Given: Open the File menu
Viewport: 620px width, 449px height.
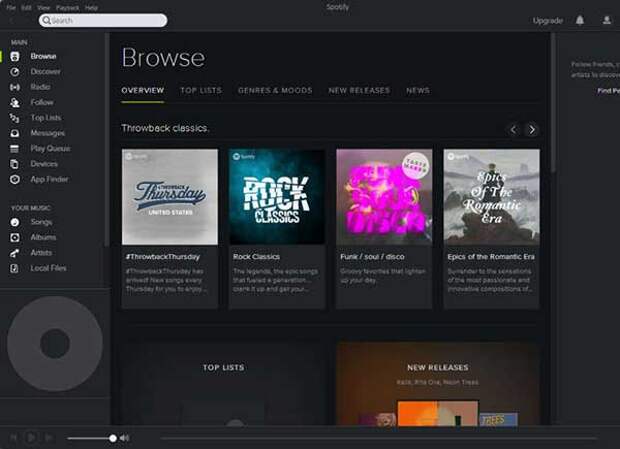Looking at the screenshot, I should pyautogui.click(x=11, y=8).
